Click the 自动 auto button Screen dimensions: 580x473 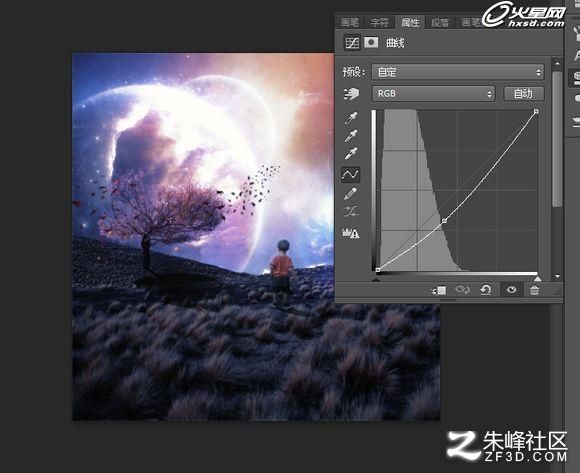click(524, 94)
